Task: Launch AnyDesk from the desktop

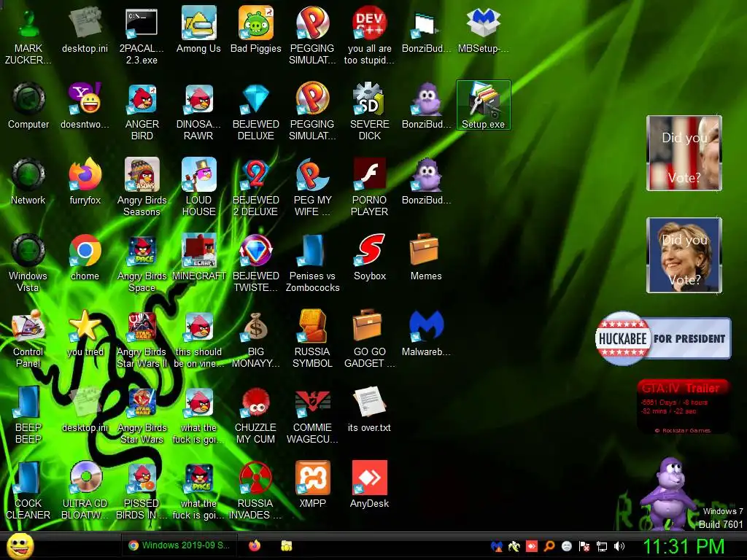Action: [370, 484]
